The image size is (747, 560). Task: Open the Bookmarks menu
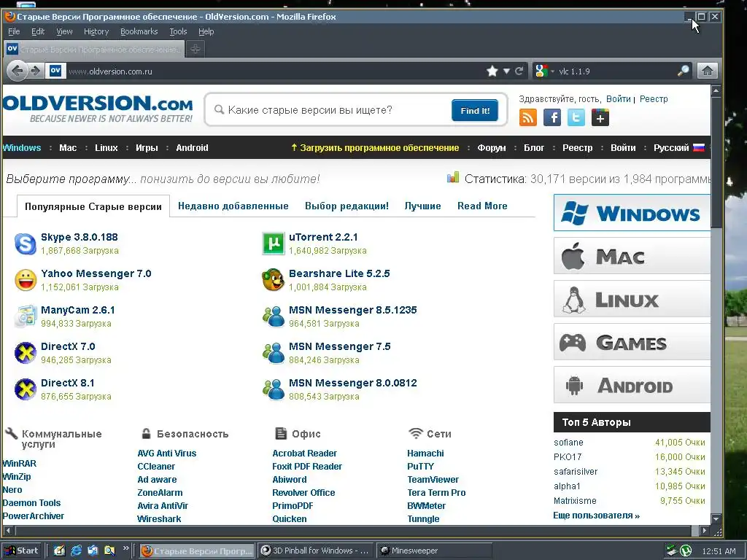(139, 31)
